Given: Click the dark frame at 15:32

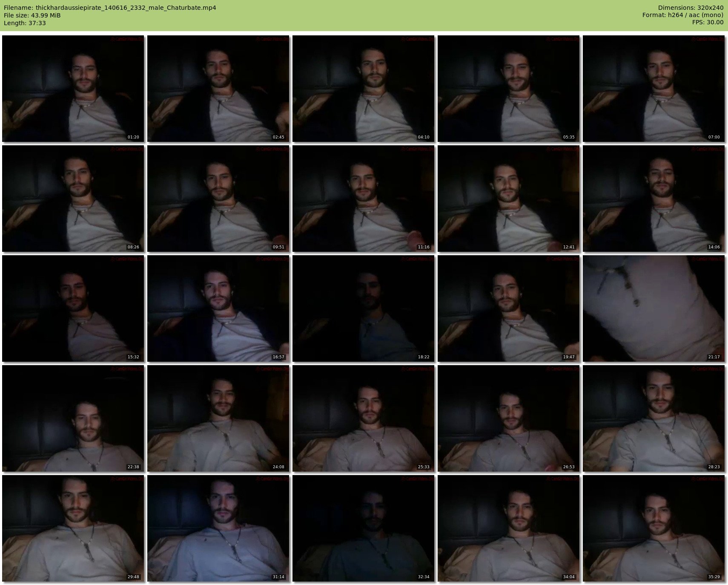Looking at the screenshot, I should [73, 308].
